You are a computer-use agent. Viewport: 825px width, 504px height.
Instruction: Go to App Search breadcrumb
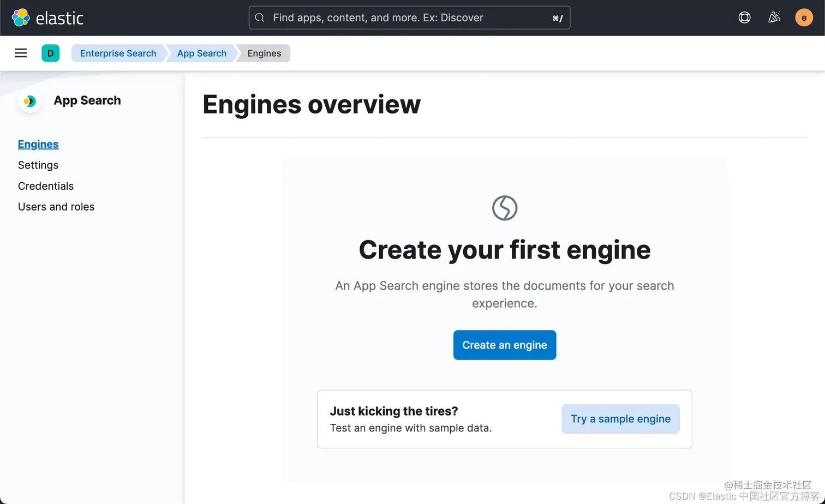click(x=201, y=53)
